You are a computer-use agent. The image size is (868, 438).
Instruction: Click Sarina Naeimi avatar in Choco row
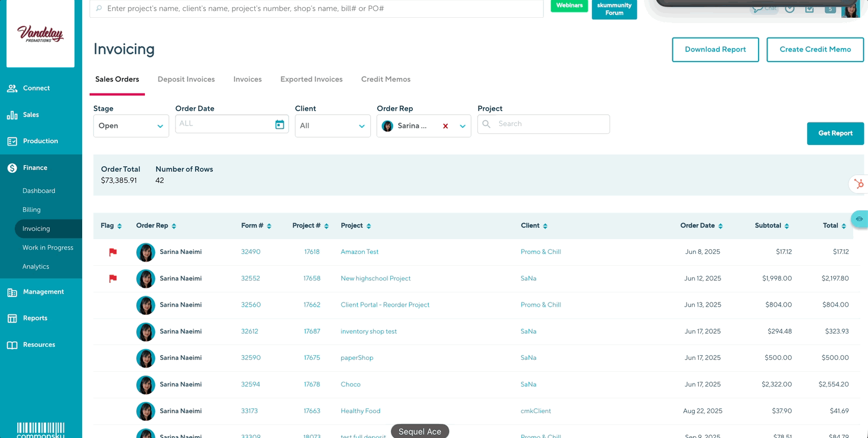coord(145,385)
